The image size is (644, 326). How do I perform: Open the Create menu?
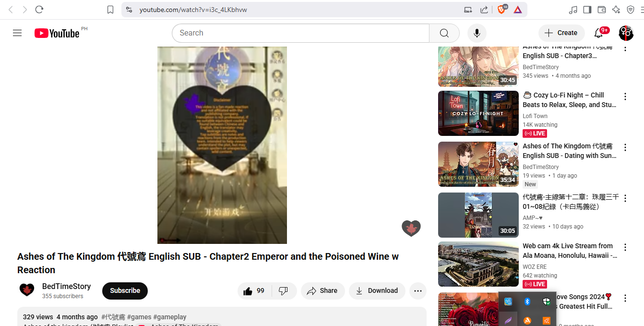click(x=561, y=33)
